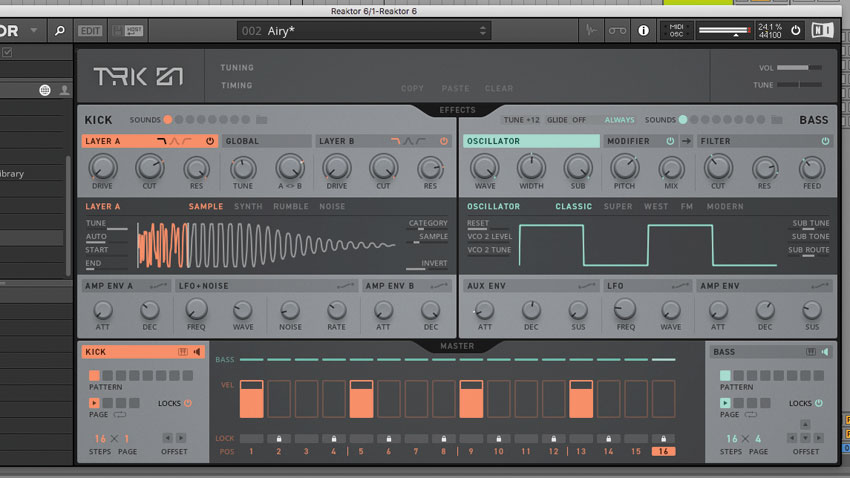Select the CLASSIC oscillator tab
Screen dimensions: 850x478
574,206
